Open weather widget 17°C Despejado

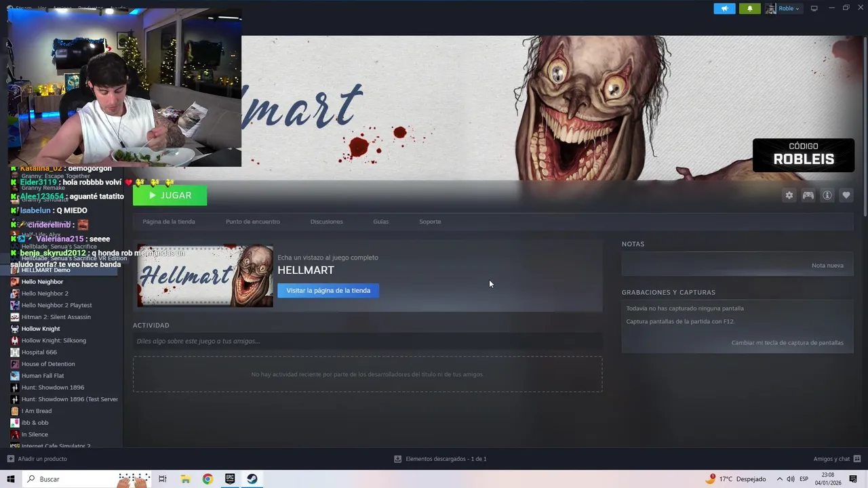pyautogui.click(x=736, y=479)
